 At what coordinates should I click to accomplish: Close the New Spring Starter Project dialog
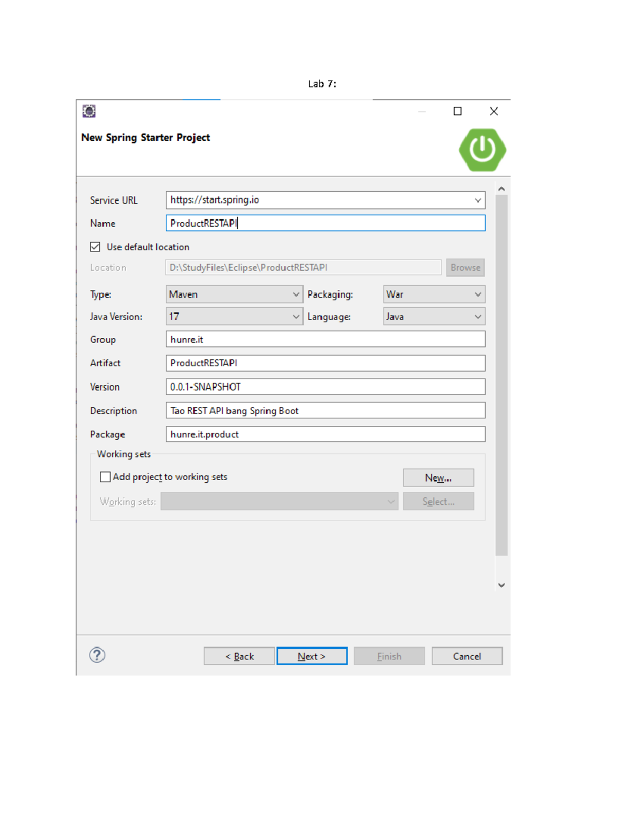[x=494, y=111]
